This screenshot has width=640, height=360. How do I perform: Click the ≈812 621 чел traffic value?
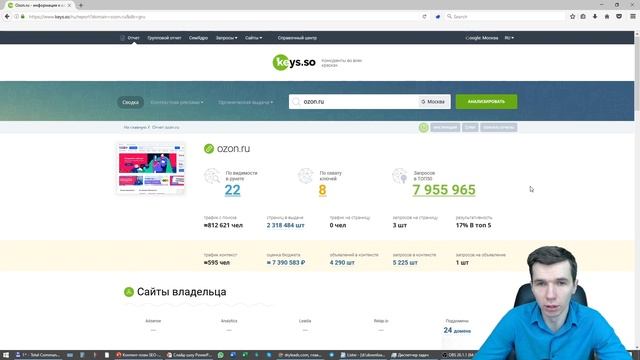223,225
